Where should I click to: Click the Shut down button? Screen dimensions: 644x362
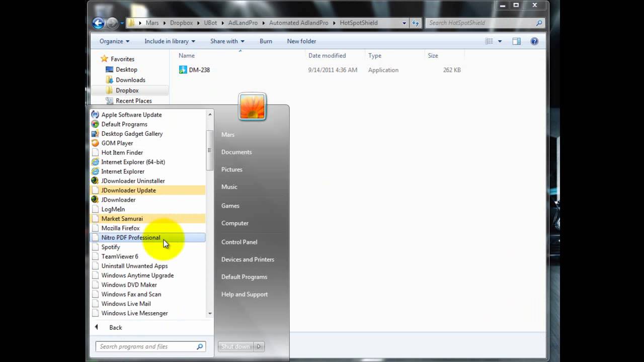click(235, 346)
